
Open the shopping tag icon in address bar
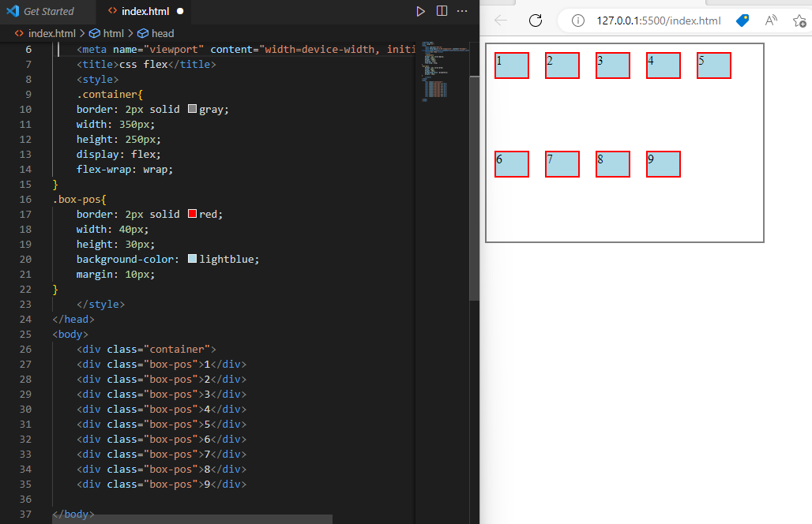742,21
